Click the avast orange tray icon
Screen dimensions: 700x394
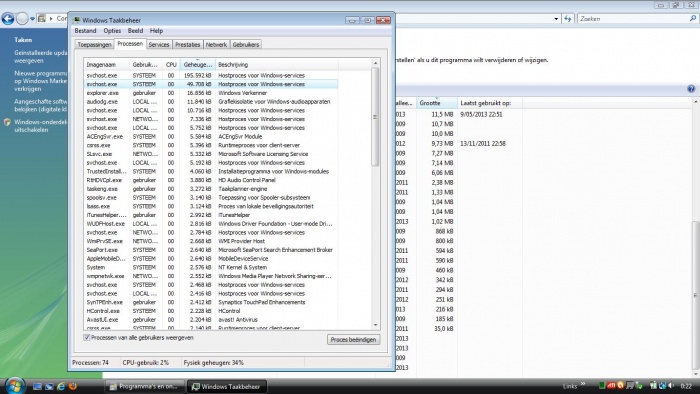[620, 386]
